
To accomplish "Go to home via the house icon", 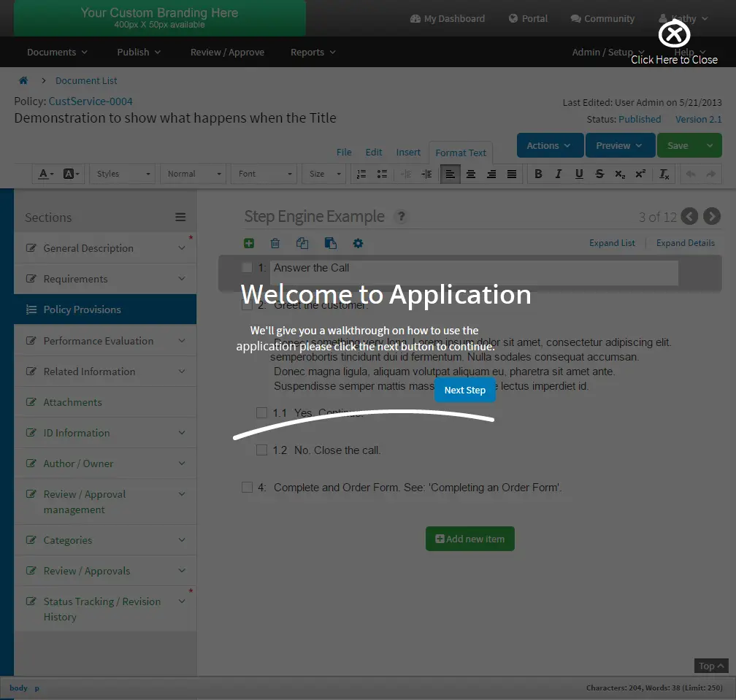I will tap(23, 80).
